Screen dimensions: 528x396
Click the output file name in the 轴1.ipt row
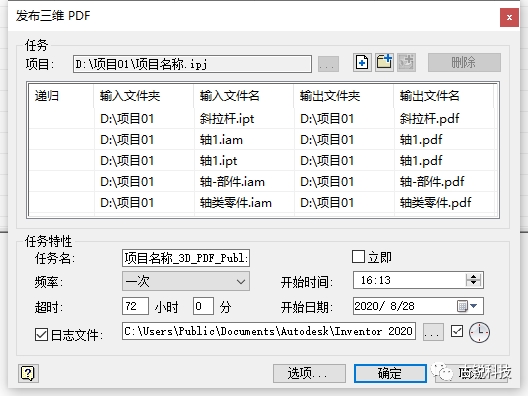(444, 161)
